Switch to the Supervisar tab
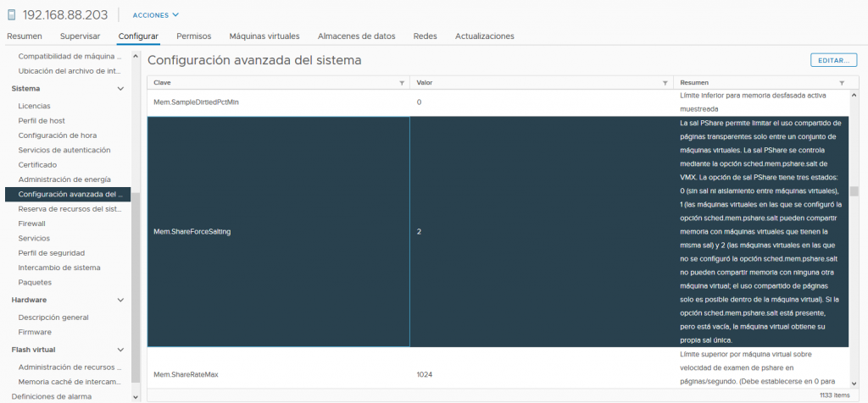Screen dimensions: 868x403 pyautogui.click(x=81, y=36)
